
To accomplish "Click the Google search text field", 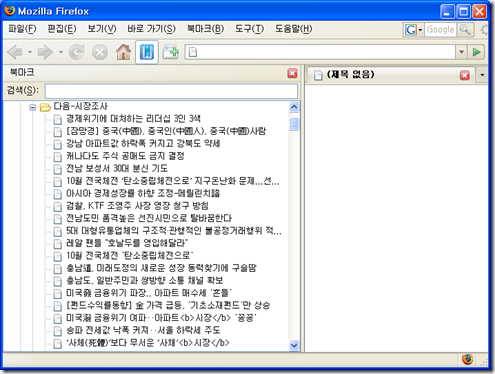I will 440,30.
